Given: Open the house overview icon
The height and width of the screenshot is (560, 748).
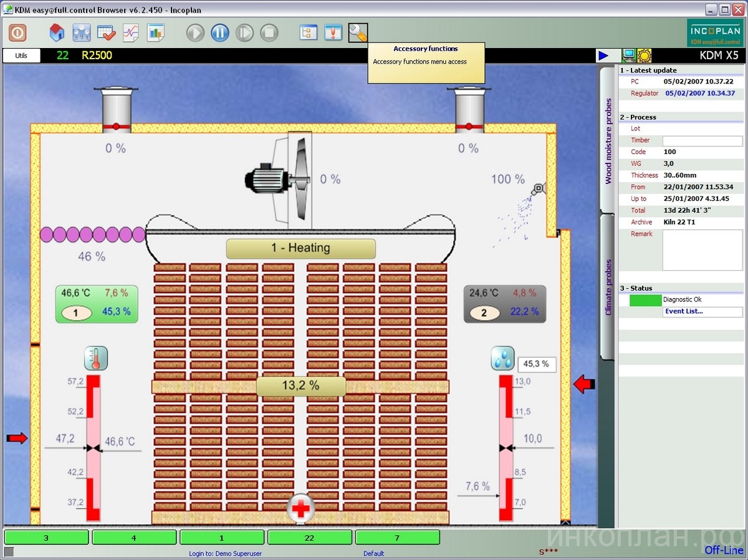Looking at the screenshot, I should point(57,32).
